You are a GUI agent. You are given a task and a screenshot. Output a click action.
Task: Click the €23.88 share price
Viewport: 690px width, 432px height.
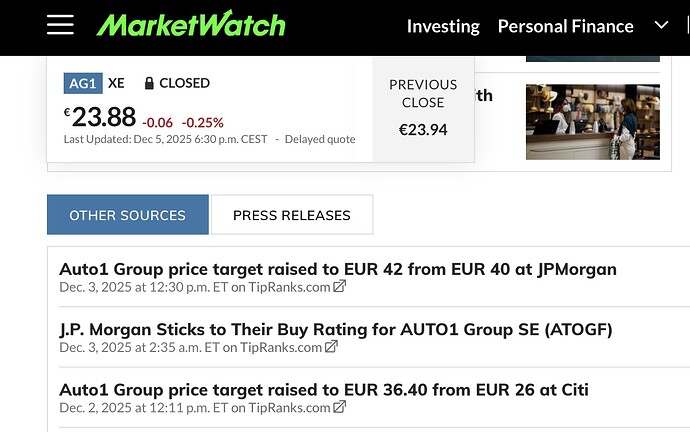103,117
